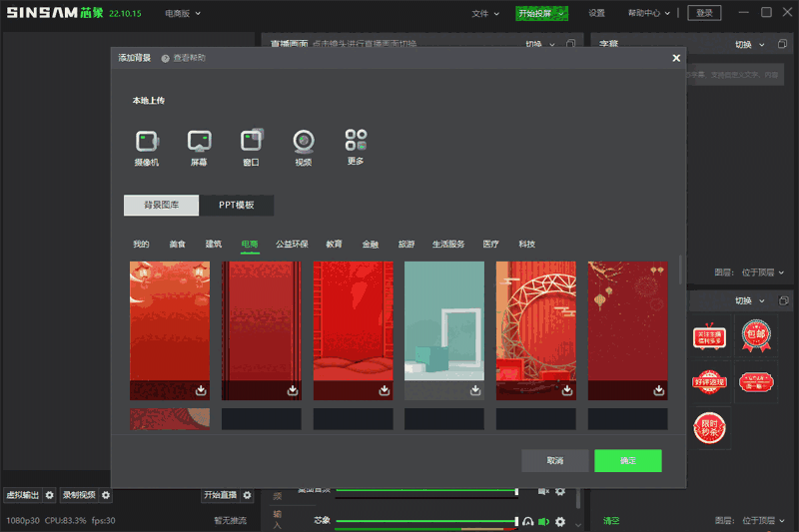Select the camera (摄像机) source icon
Image resolution: width=799 pixels, height=532 pixels.
(x=147, y=142)
